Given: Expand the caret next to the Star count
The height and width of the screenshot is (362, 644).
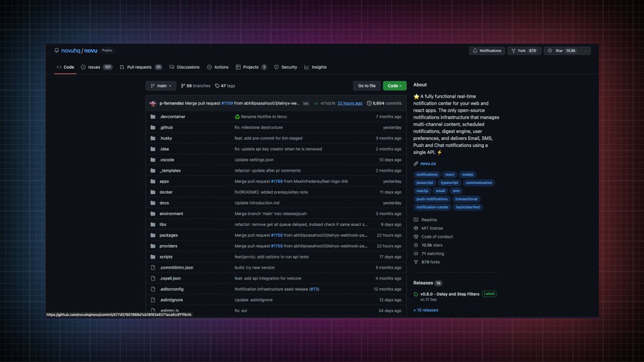Looking at the screenshot, I should [586, 50].
